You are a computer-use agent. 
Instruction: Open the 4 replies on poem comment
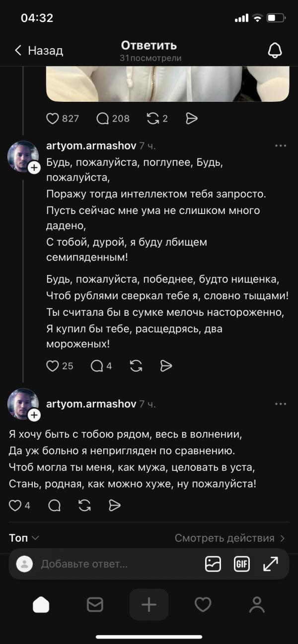(x=97, y=366)
